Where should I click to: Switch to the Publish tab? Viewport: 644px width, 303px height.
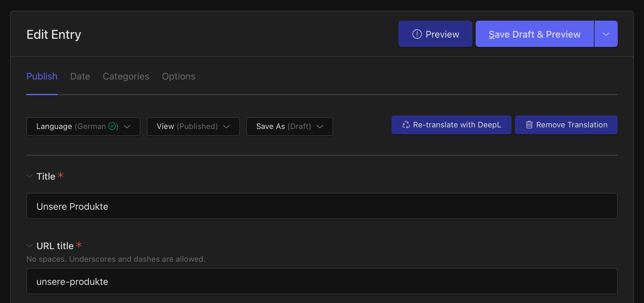click(x=42, y=76)
